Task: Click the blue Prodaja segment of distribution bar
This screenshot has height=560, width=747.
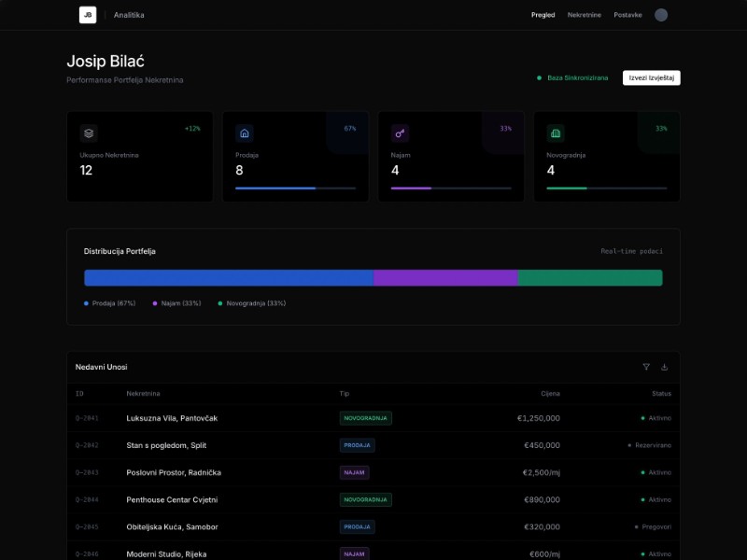Action: [229, 277]
